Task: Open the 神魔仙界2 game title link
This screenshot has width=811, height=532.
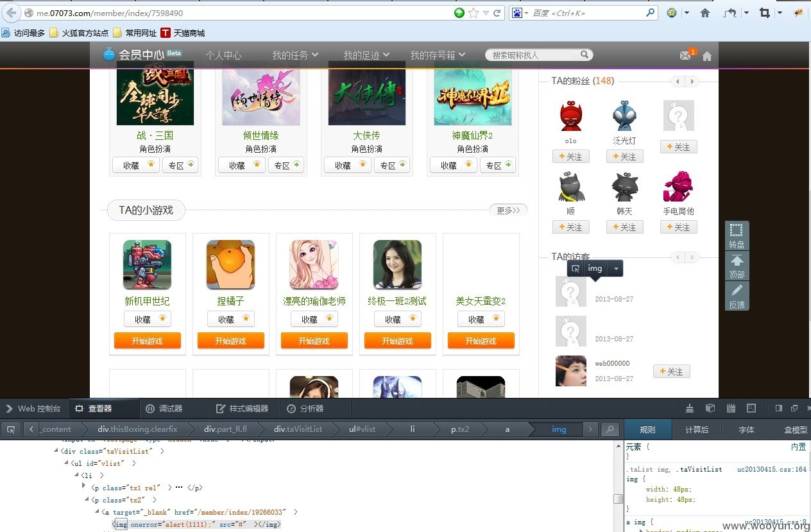Action: click(472, 135)
